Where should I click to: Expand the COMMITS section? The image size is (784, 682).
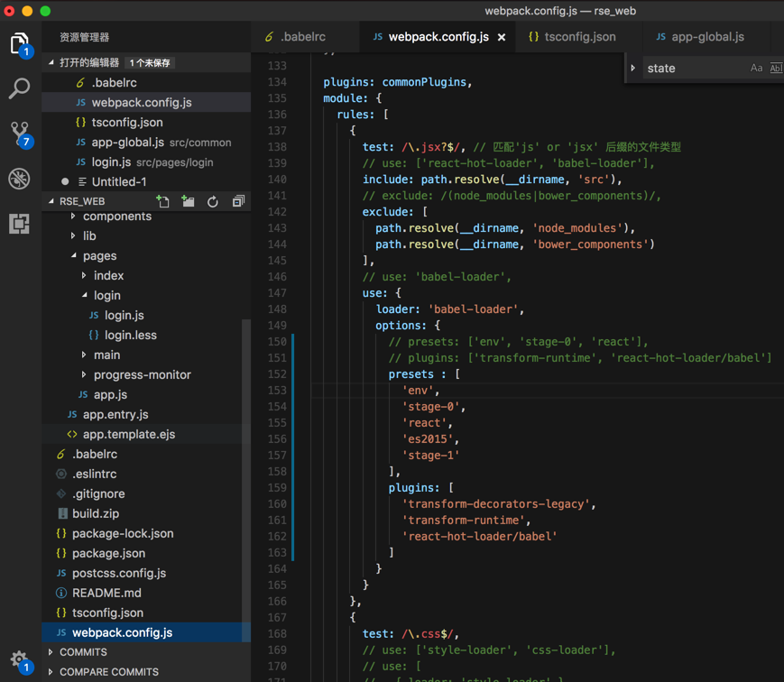83,652
